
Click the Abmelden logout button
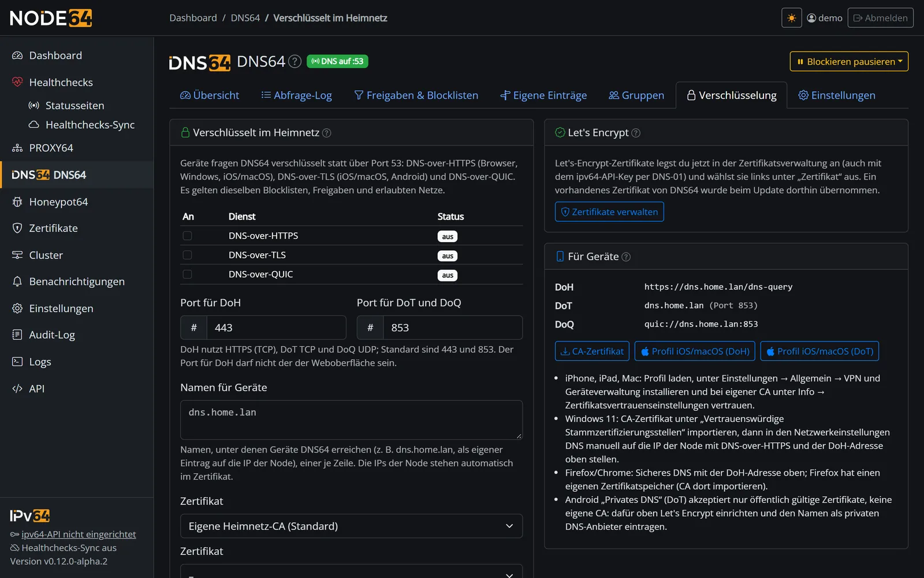coord(880,18)
